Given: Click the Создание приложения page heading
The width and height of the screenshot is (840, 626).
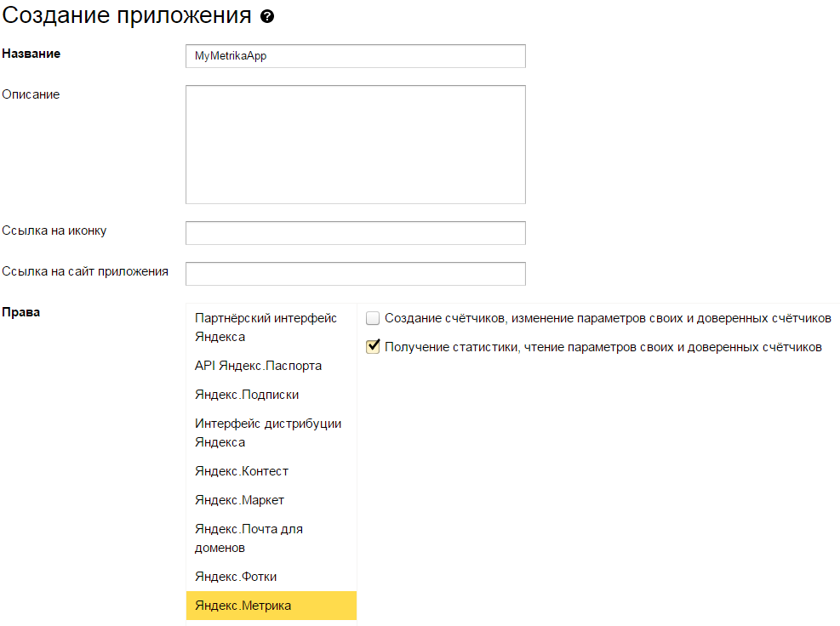Looking at the screenshot, I should (x=126, y=16).
